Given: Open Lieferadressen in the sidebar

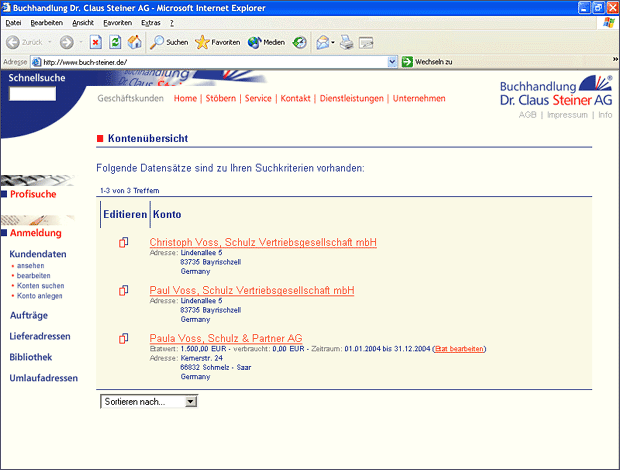Looking at the screenshot, I should tap(40, 336).
